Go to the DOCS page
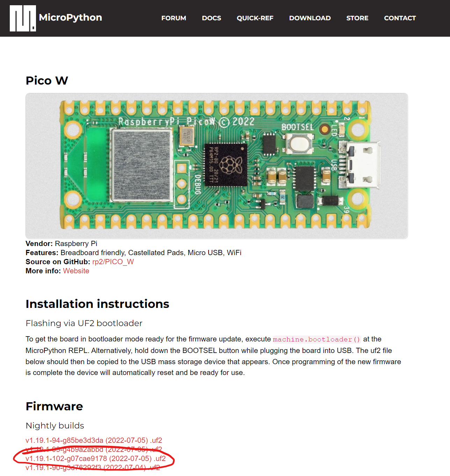 [x=211, y=18]
